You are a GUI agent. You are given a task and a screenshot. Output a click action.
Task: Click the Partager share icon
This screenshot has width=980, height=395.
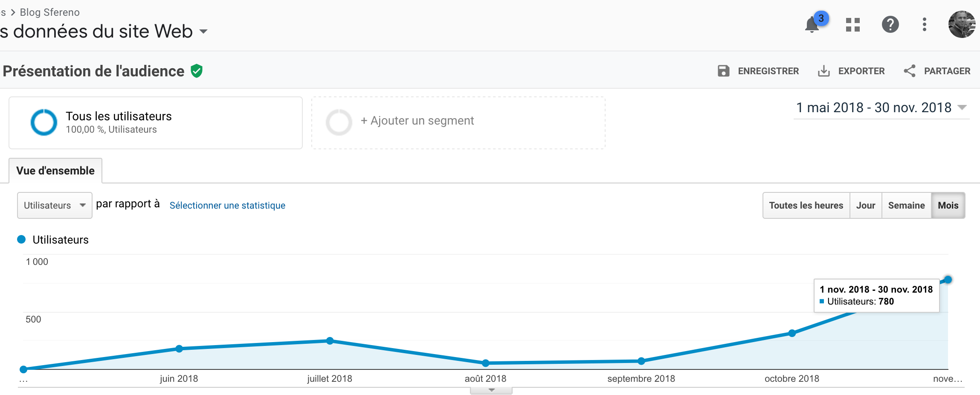(x=910, y=71)
